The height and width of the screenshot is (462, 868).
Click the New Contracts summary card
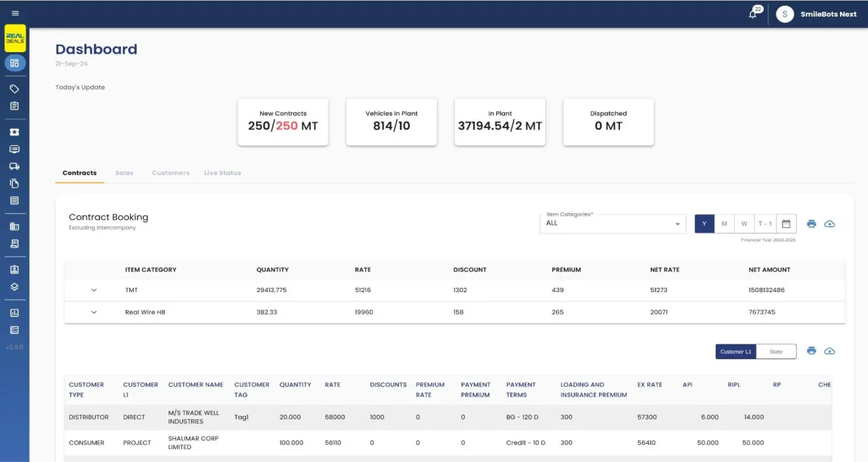point(283,122)
